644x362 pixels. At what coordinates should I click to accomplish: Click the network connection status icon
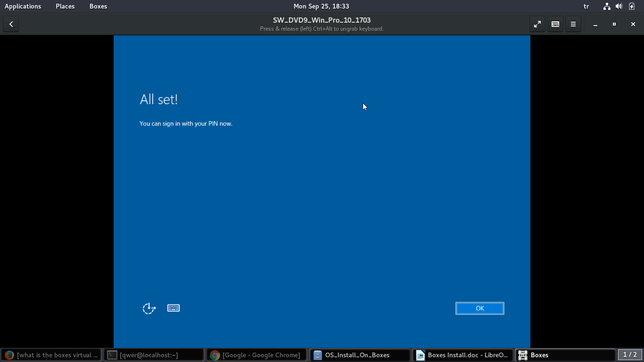[607, 6]
